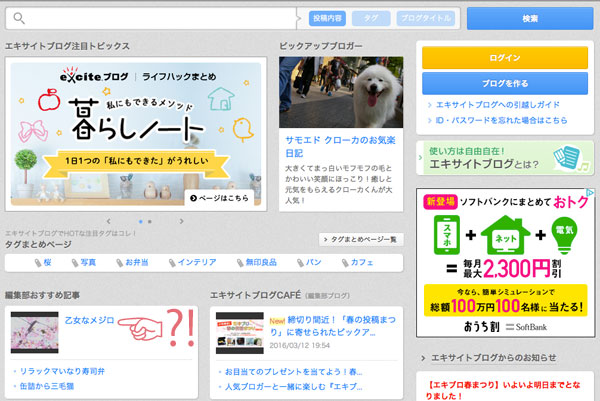This screenshot has height=401, width=600.
Task: Open the パン tag
Action: tap(313, 262)
